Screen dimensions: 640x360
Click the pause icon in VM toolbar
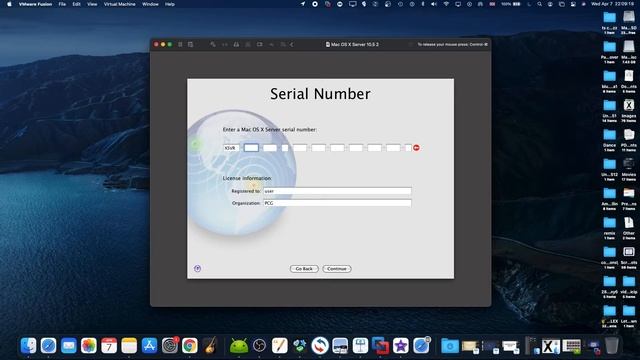(180, 44)
